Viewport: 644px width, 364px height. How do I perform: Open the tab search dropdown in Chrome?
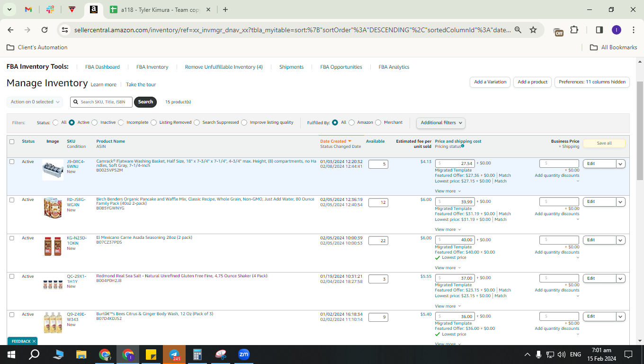pos(9,9)
